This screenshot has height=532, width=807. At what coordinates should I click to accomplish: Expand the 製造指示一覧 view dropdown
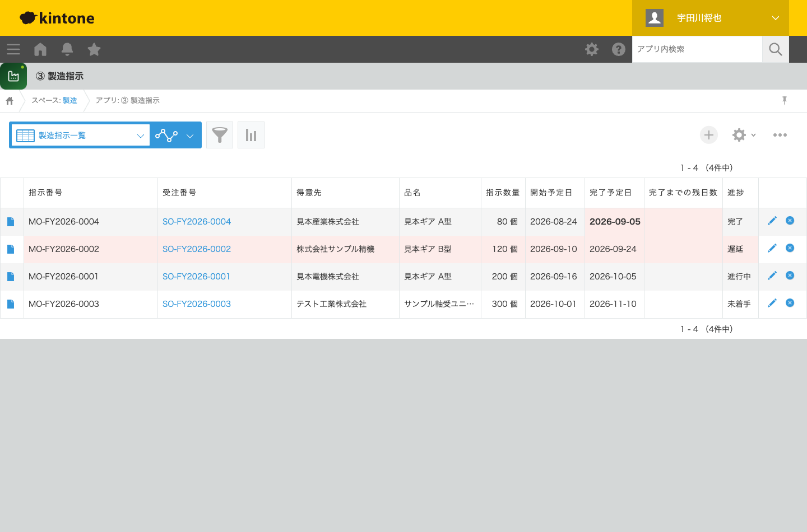[80, 135]
